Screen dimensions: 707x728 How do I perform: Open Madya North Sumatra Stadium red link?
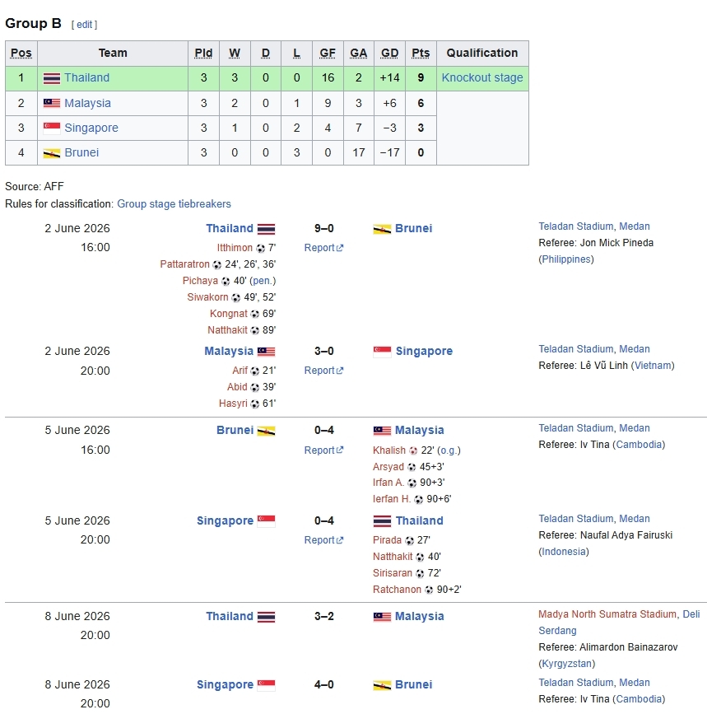(607, 614)
